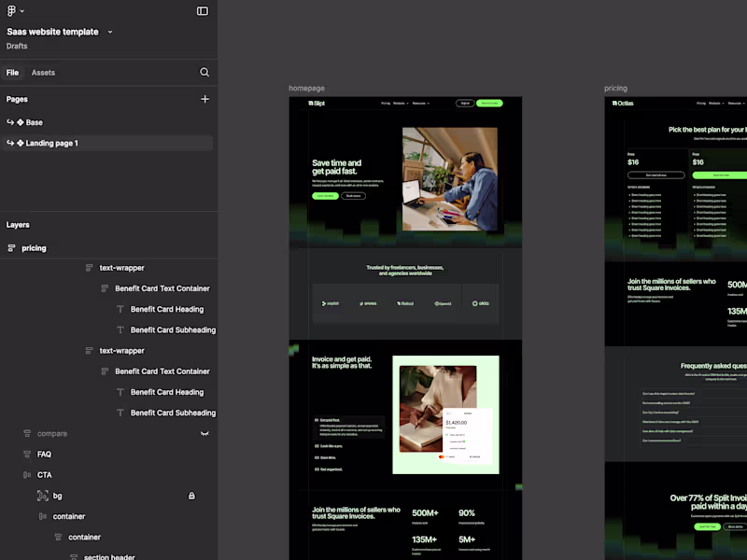Select the hidden compare layer
This screenshot has height=560, width=747.
pyautogui.click(x=52, y=434)
